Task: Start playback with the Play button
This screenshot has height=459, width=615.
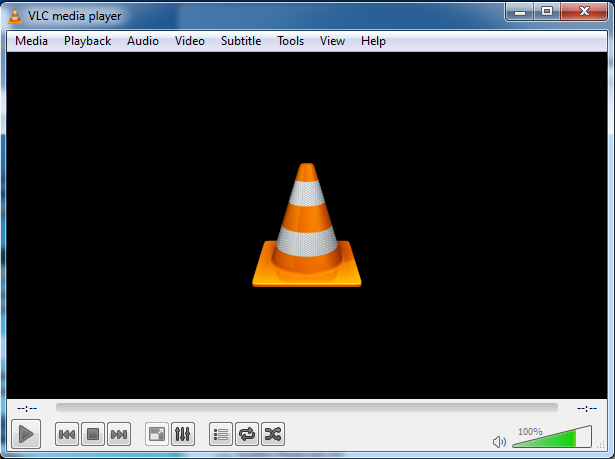Action: pyautogui.click(x=26, y=434)
